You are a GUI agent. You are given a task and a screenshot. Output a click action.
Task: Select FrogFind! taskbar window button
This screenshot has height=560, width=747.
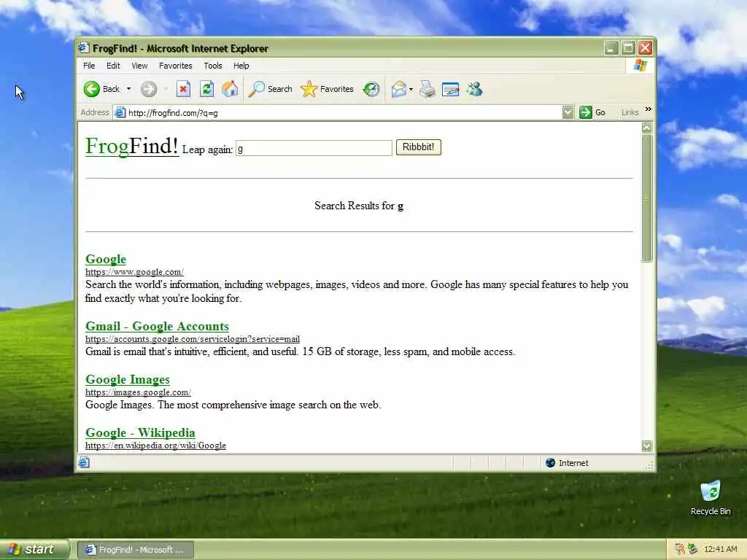[x=136, y=550]
